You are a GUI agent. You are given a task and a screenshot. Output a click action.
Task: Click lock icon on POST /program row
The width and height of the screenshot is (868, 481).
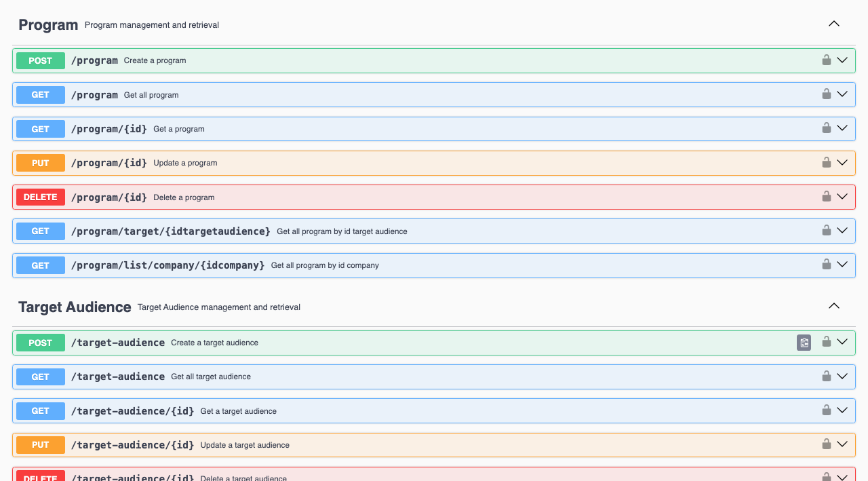point(826,60)
